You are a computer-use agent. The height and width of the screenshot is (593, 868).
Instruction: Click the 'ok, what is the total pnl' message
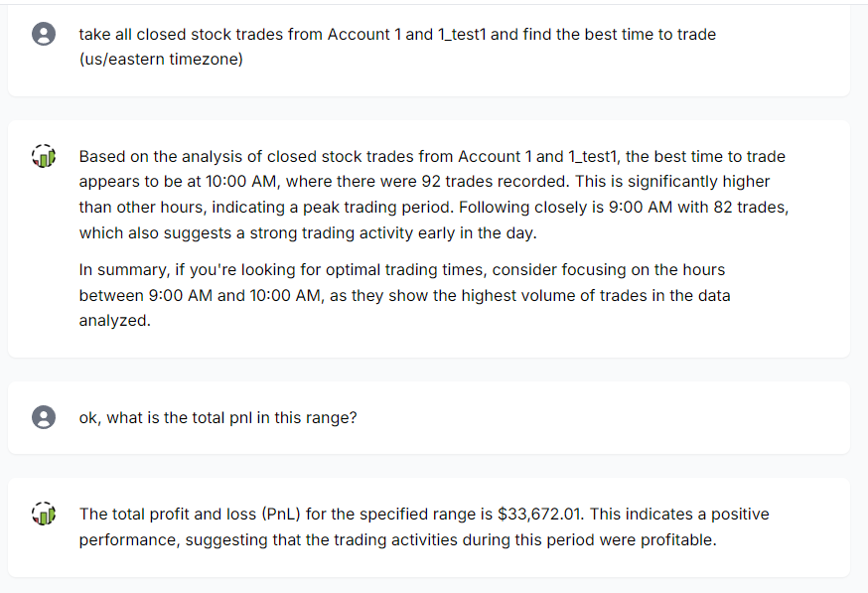(217, 418)
